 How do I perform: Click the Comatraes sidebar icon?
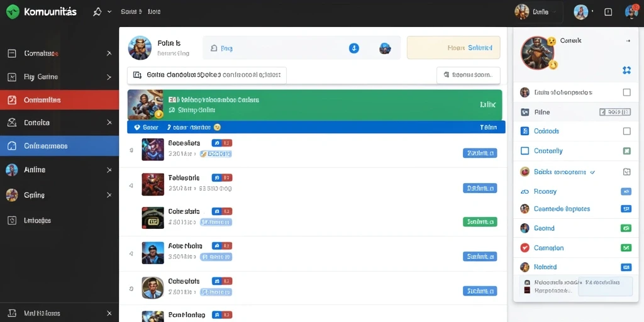pyautogui.click(x=12, y=53)
